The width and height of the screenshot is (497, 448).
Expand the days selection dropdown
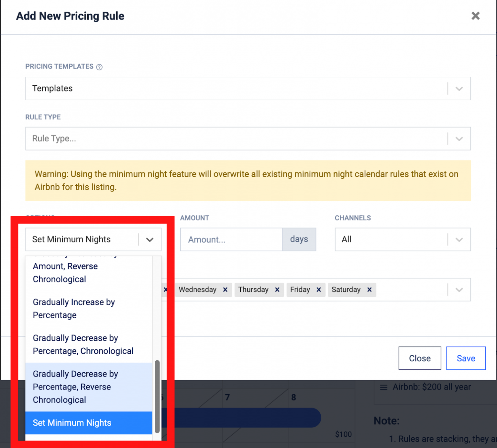(459, 290)
